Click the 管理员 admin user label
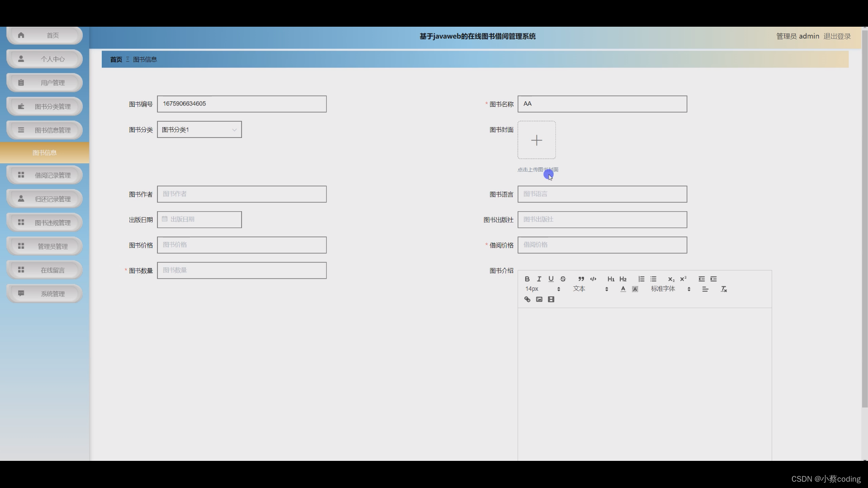This screenshot has height=488, width=868. coord(797,36)
